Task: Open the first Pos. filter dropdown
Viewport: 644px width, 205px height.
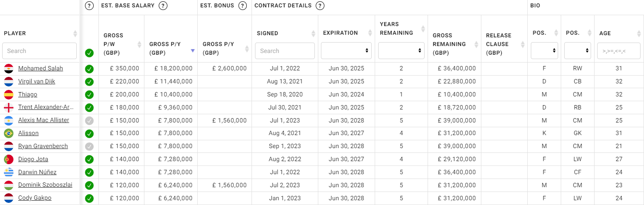Action: coord(544,51)
